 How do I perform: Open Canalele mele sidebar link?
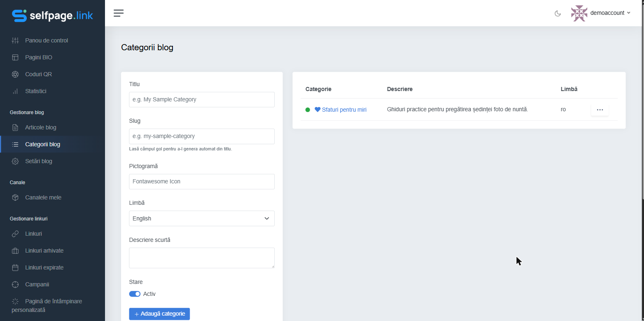[52, 197]
